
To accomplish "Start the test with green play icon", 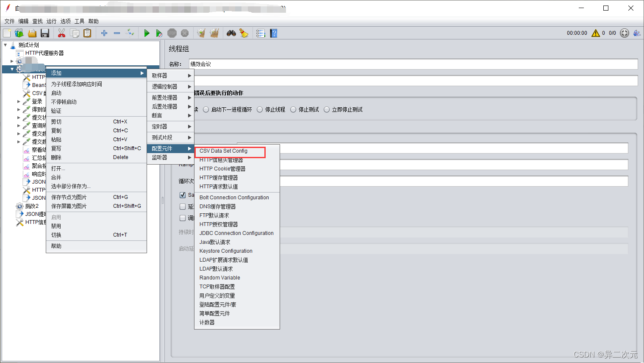I will pos(147,33).
